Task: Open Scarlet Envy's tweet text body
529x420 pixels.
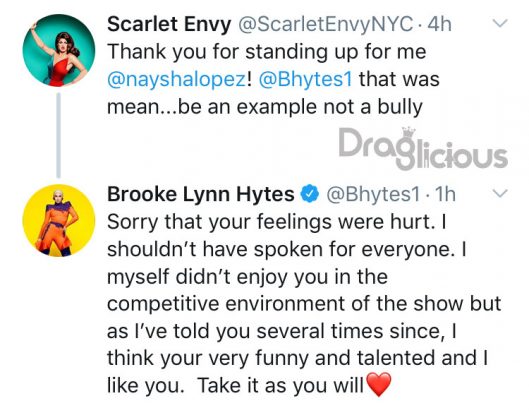Action: pos(273,80)
